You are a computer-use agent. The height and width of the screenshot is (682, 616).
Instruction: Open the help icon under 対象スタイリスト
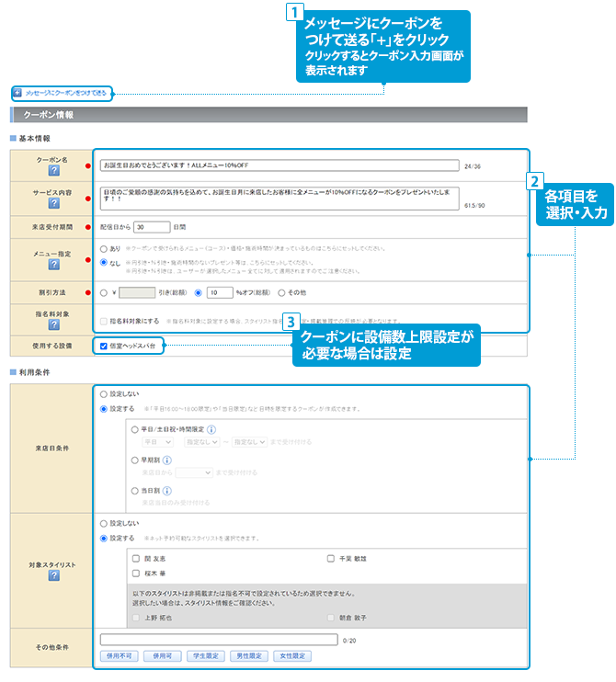coord(54,575)
